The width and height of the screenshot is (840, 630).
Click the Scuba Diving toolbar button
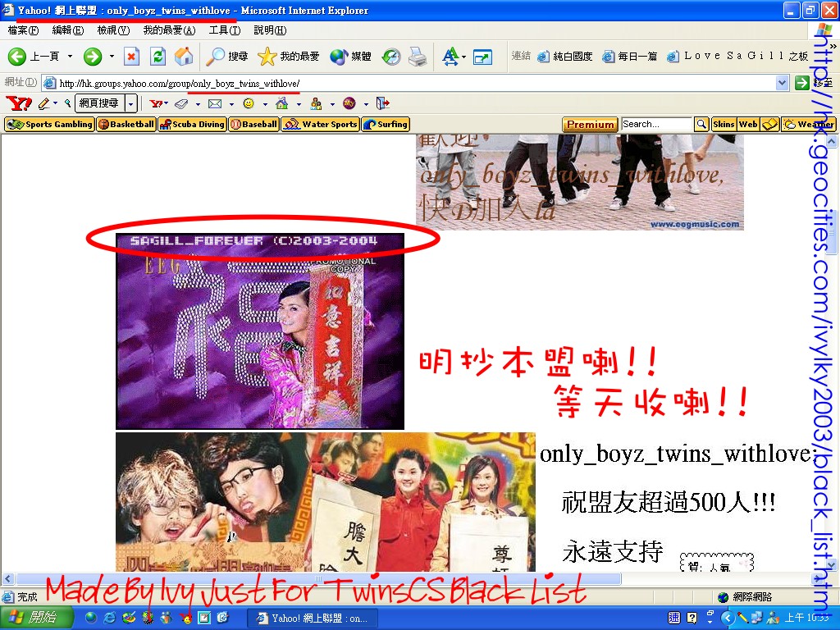pos(192,125)
